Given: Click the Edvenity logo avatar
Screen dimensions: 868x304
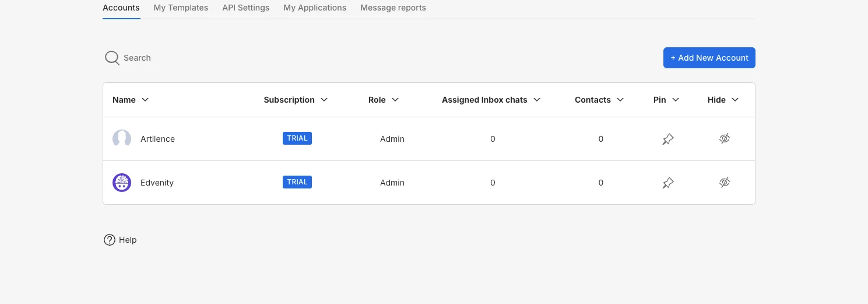Looking at the screenshot, I should [122, 183].
